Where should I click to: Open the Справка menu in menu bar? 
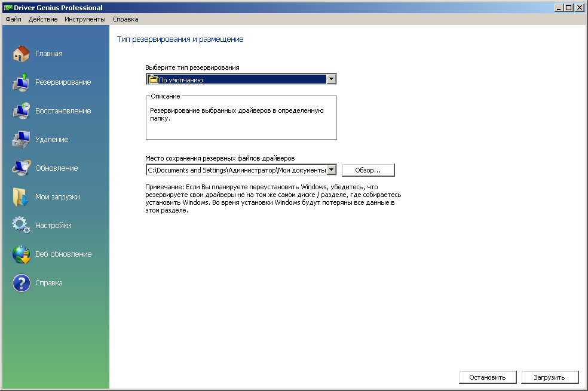[125, 19]
